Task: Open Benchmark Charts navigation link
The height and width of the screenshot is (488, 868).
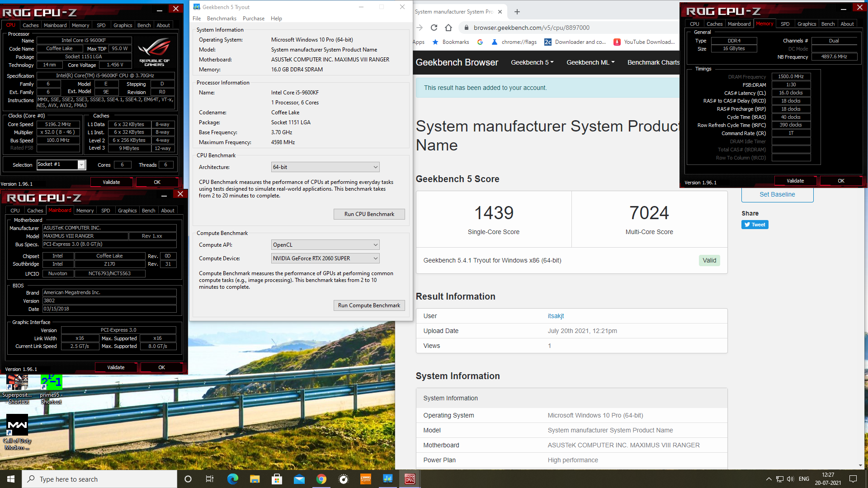Action: [653, 62]
